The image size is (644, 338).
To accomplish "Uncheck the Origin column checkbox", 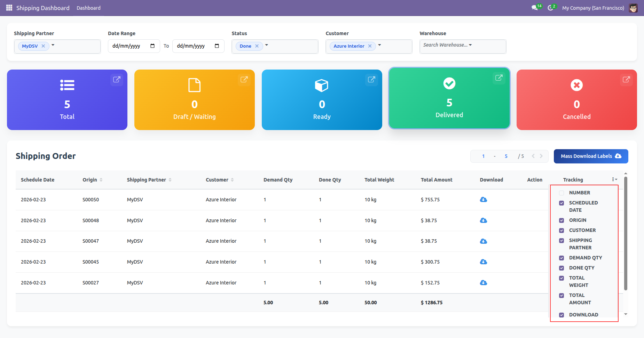I will [561, 220].
